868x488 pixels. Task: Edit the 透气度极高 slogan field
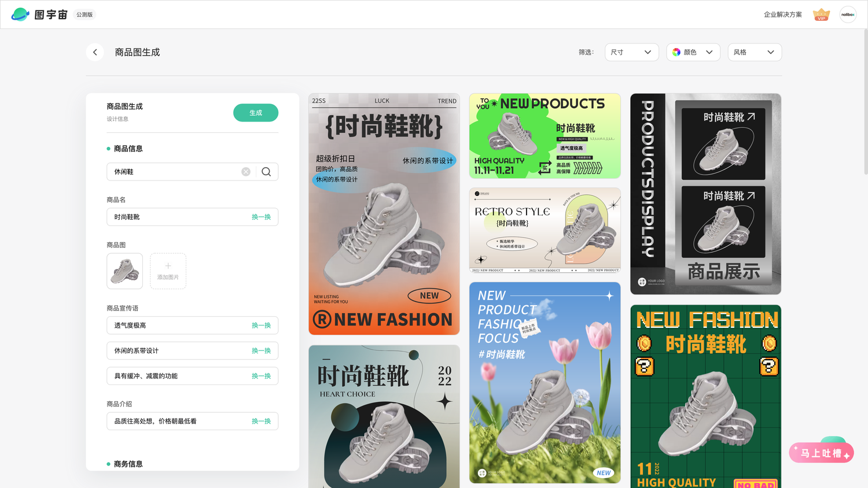pyautogui.click(x=192, y=326)
